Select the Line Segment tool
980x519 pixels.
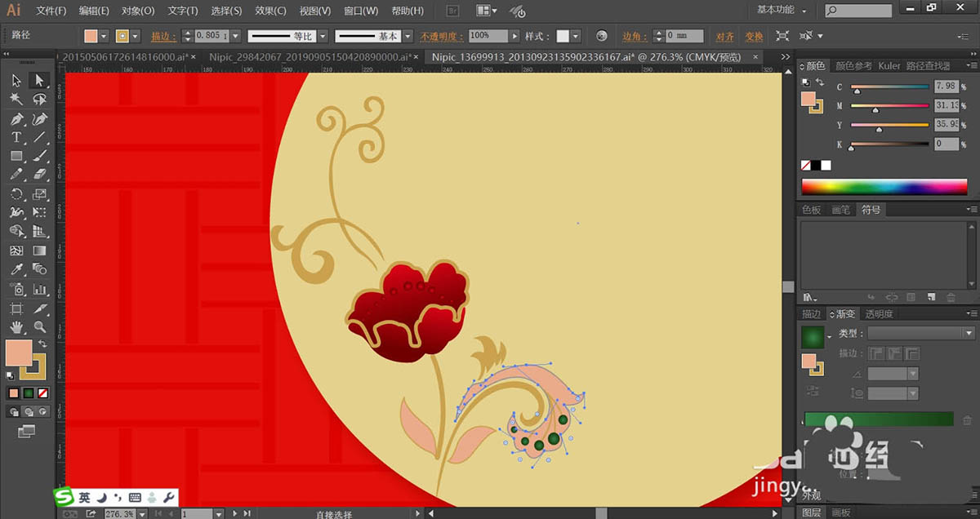click(38, 137)
